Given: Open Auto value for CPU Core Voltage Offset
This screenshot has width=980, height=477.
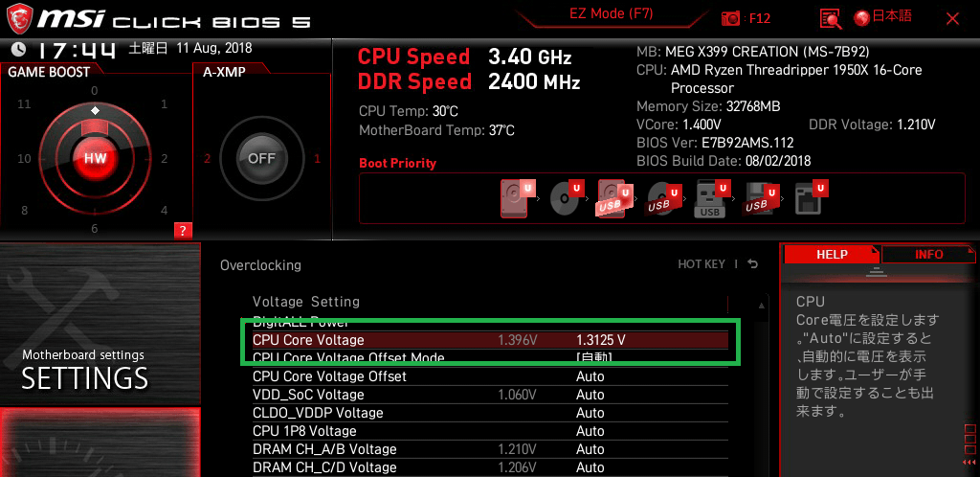Looking at the screenshot, I should (x=590, y=376).
